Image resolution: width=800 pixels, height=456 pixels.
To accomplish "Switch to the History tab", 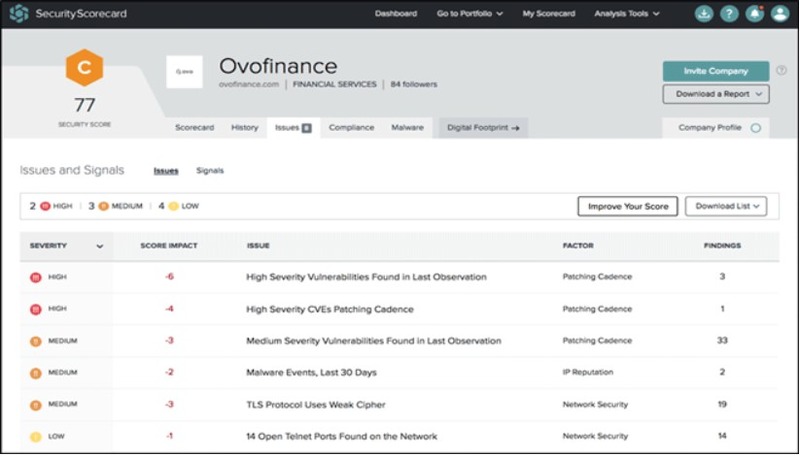I will [x=244, y=128].
